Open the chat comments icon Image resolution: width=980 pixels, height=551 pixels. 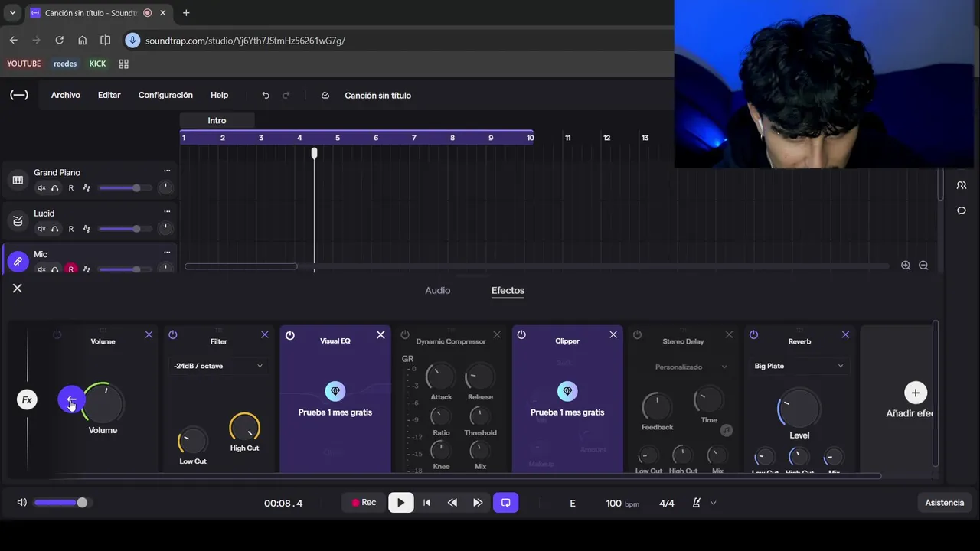(962, 210)
